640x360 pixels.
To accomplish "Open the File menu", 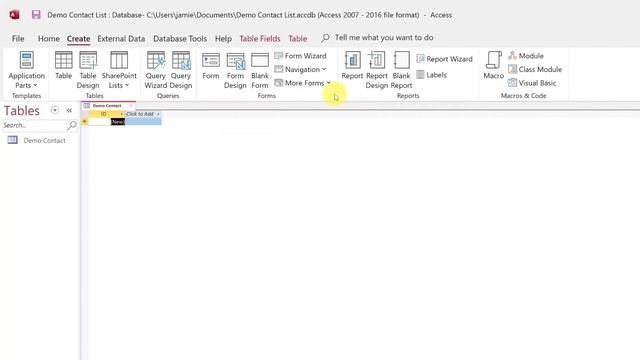I will coord(18,38).
